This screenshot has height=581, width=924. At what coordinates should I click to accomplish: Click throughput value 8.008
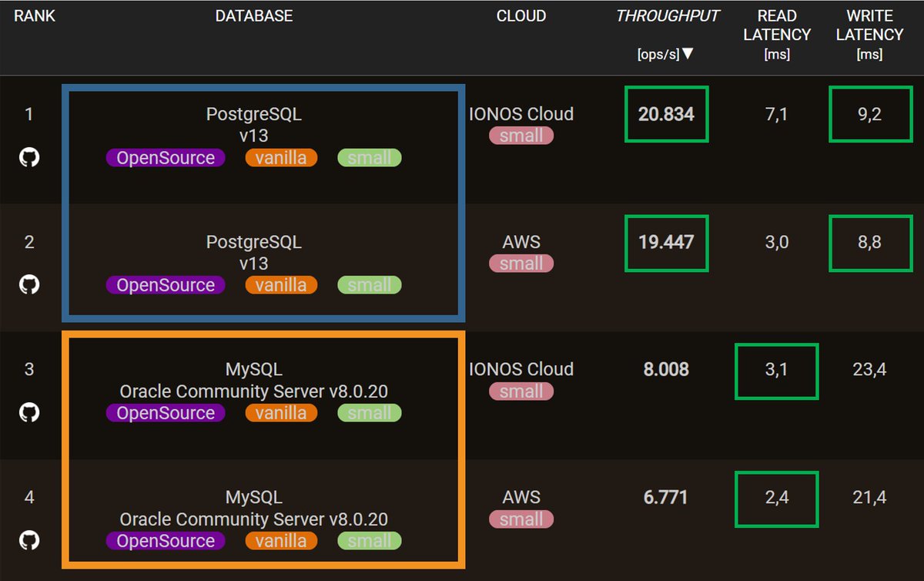point(666,370)
